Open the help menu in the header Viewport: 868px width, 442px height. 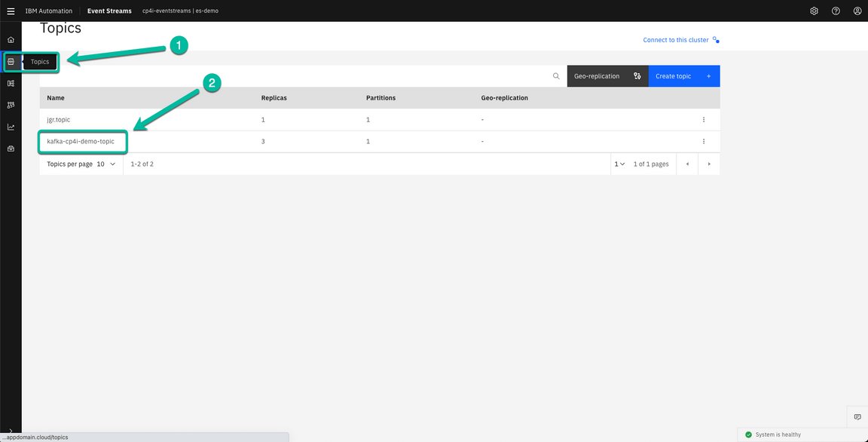point(836,11)
